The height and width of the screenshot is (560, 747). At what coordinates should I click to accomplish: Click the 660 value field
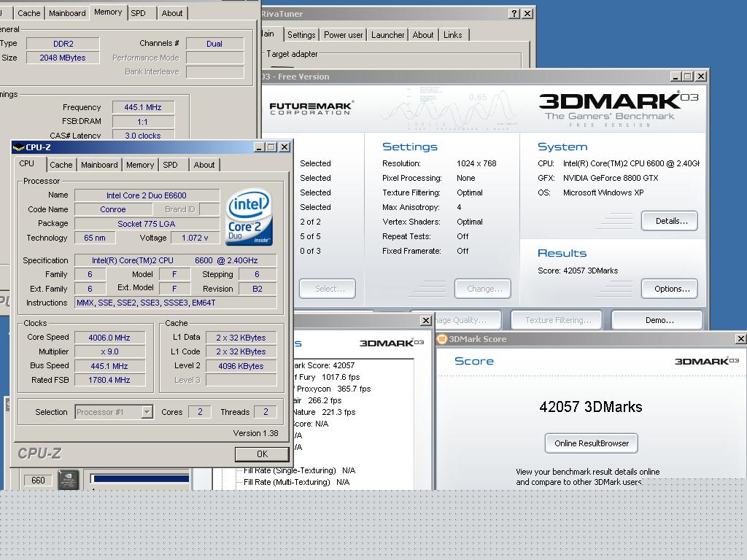click(38, 480)
